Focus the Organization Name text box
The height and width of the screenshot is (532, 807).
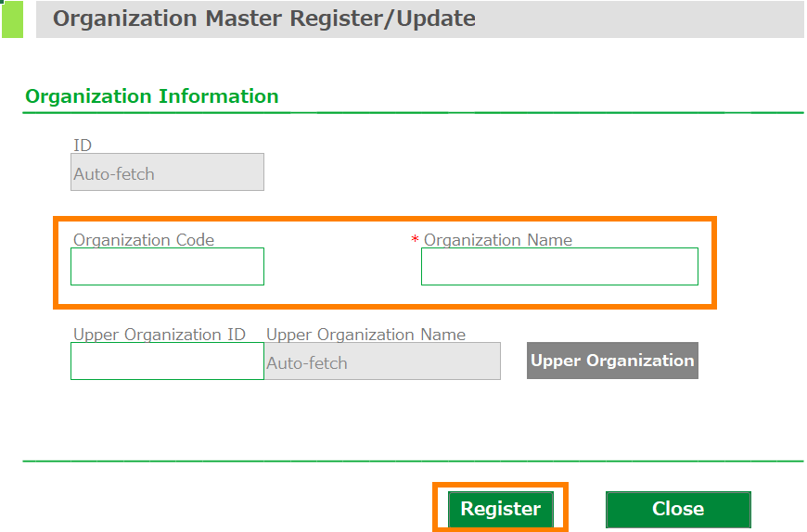pyautogui.click(x=559, y=266)
